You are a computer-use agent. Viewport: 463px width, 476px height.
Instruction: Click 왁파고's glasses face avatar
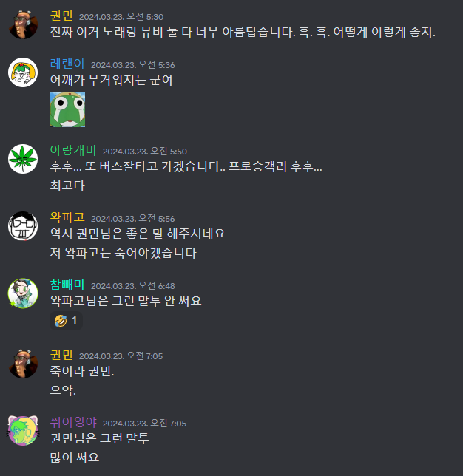pyautogui.click(x=23, y=226)
